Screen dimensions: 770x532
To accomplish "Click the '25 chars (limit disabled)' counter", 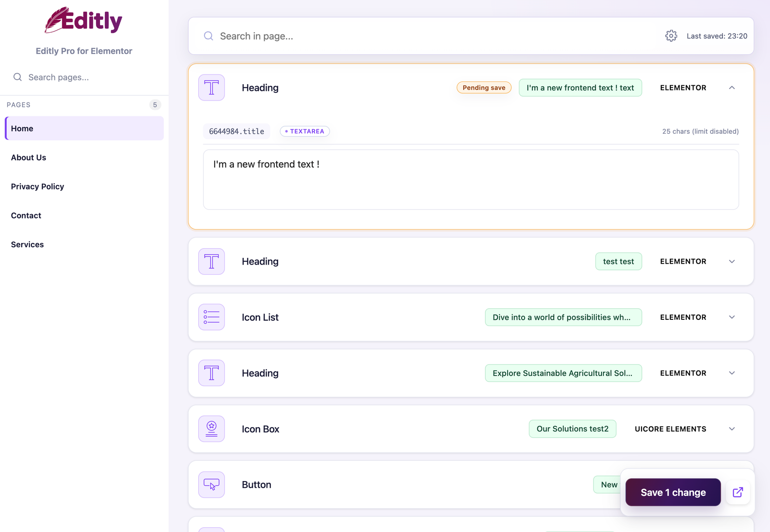I will (x=700, y=131).
